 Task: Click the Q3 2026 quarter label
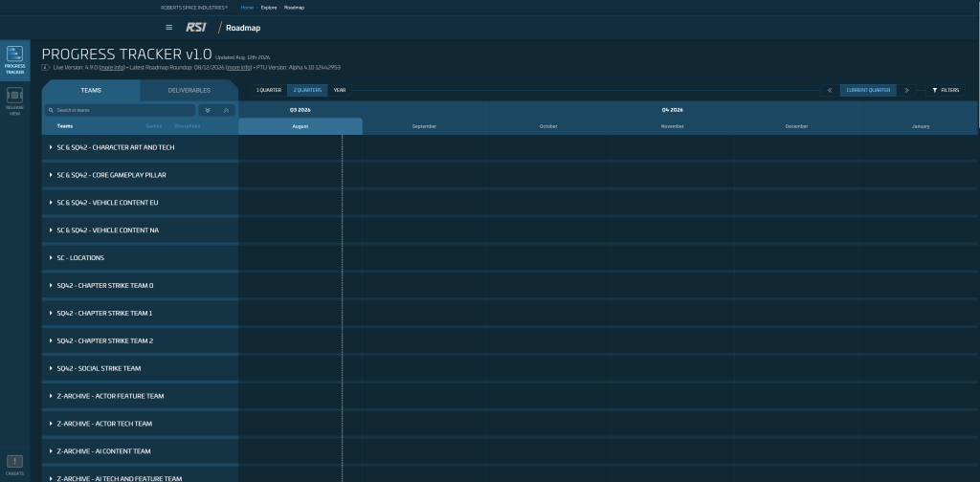tap(300, 110)
